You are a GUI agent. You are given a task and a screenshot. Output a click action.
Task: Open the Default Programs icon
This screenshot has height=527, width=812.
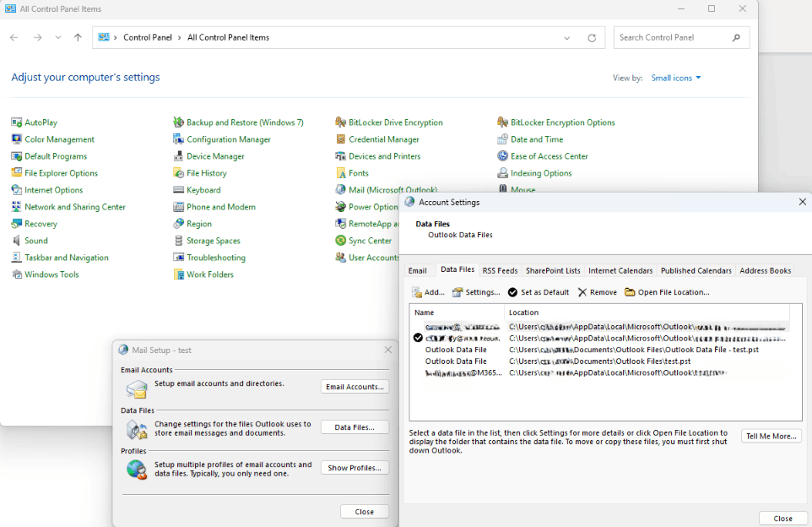click(x=17, y=156)
